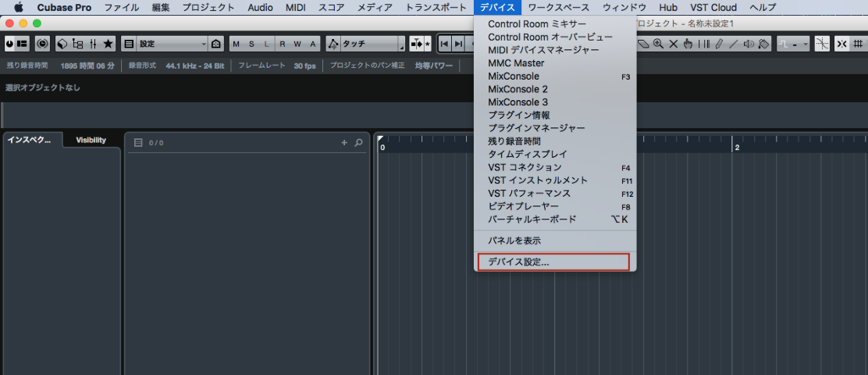Select the Erase tool
The image size is (868, 375).
[x=644, y=44]
